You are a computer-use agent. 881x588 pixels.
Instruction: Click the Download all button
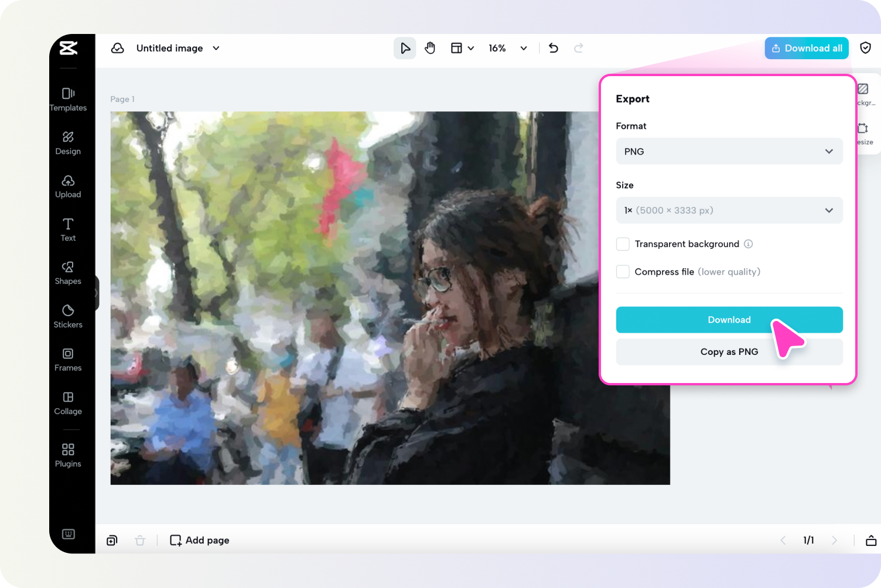pyautogui.click(x=807, y=48)
